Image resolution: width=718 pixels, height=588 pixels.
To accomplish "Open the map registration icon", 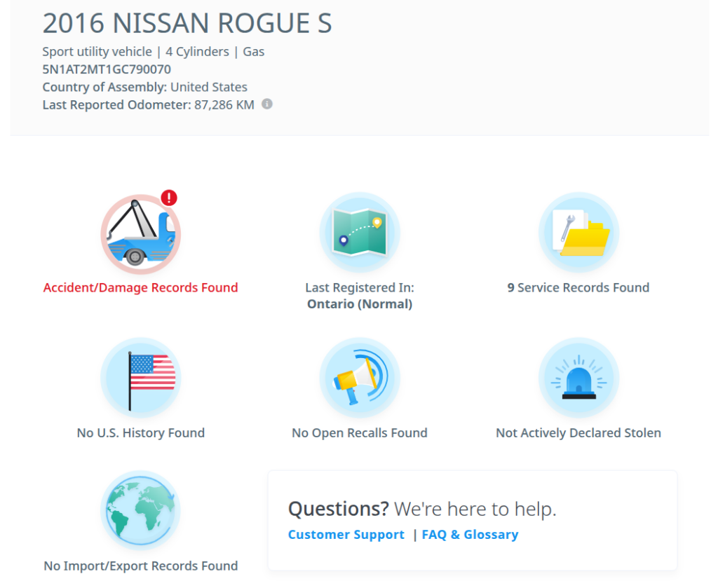I will (x=359, y=233).
